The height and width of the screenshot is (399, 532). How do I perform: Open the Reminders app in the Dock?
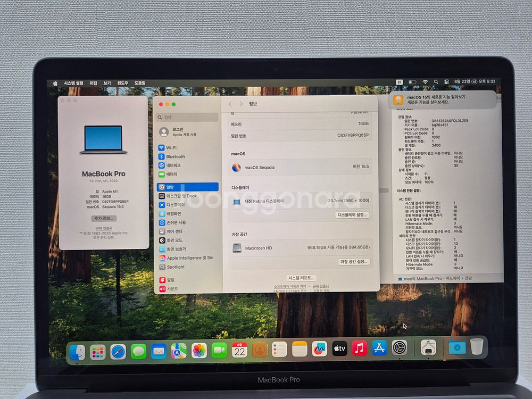pyautogui.click(x=280, y=350)
